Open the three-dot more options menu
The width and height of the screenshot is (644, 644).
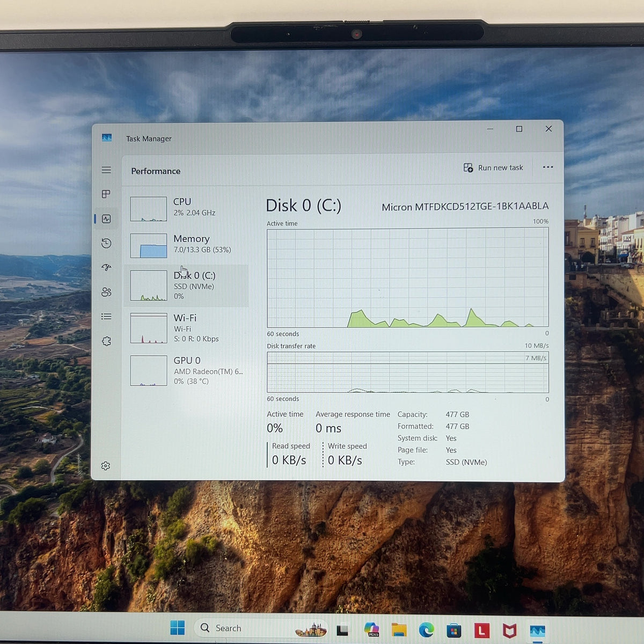tap(548, 167)
